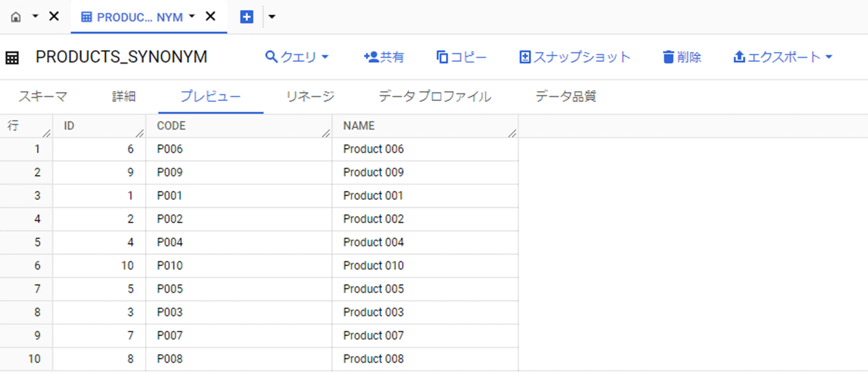Click the home icon tab
868x374 pixels.
click(16, 17)
